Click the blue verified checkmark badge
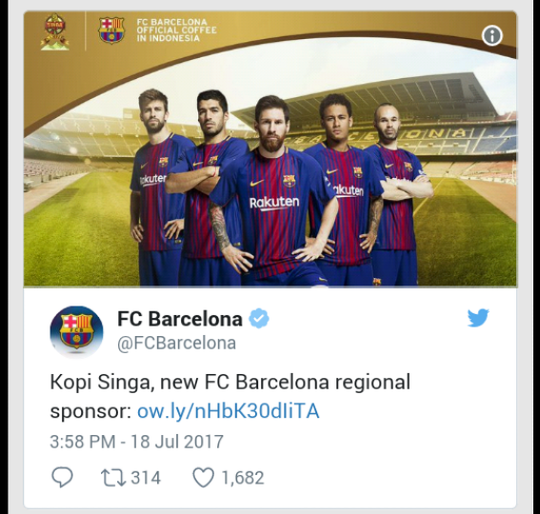 point(259,319)
